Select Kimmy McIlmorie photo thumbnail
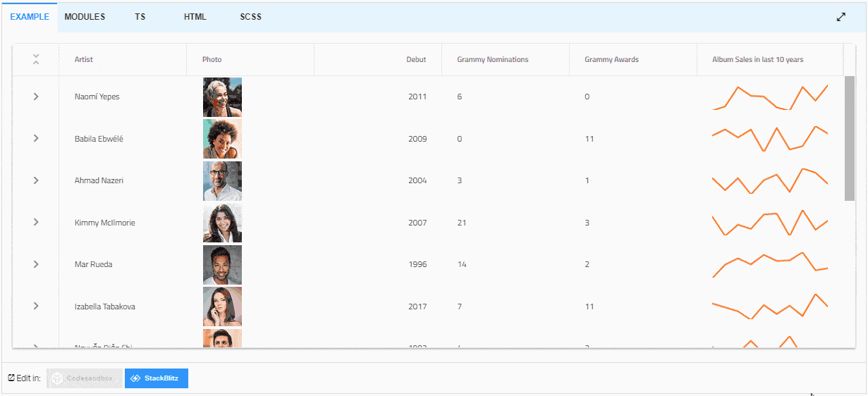The height and width of the screenshot is (396, 868). [222, 223]
